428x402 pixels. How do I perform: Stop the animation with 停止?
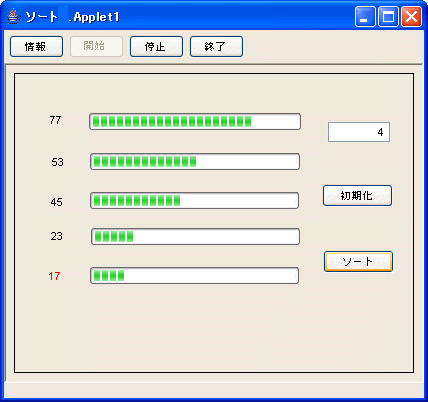pos(156,47)
